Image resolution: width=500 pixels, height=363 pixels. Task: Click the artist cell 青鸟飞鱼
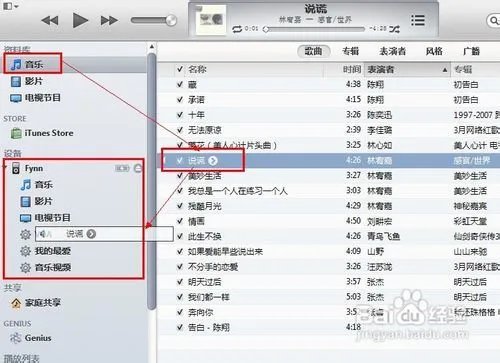(x=383, y=236)
